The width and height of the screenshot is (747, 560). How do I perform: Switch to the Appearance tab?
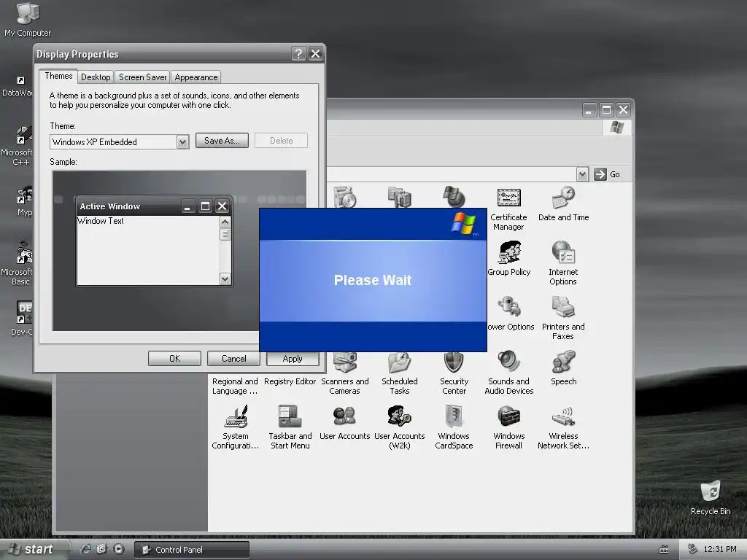pos(196,77)
